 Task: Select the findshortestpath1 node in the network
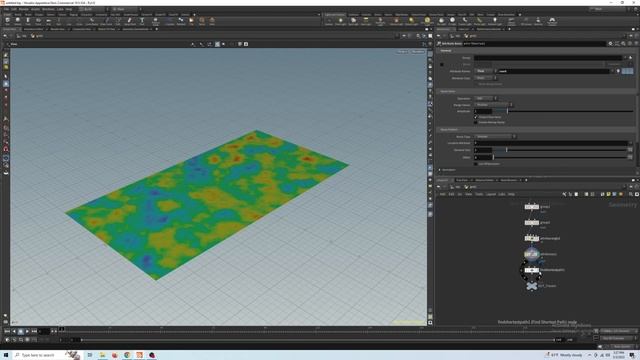pos(531,270)
